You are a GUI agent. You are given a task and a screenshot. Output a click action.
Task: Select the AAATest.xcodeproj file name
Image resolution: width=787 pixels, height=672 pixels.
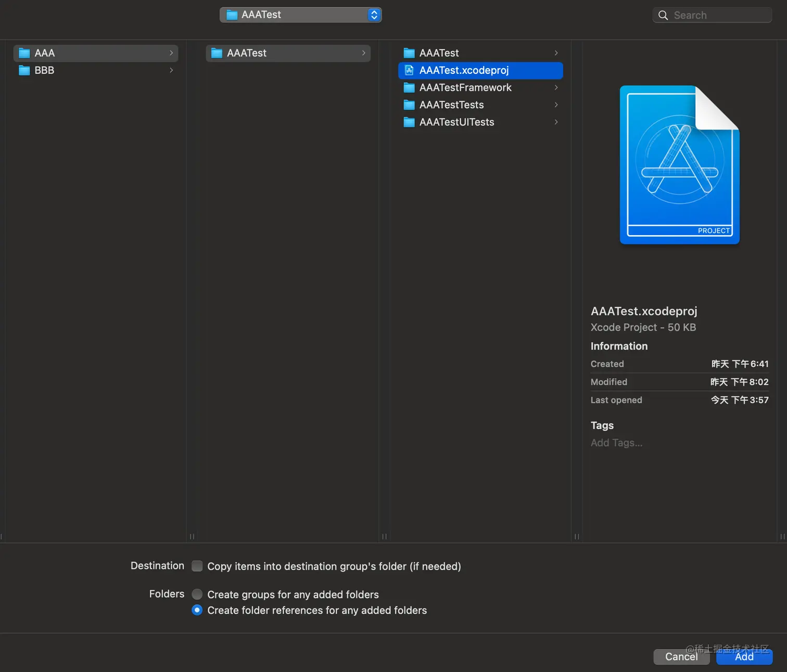464,70
